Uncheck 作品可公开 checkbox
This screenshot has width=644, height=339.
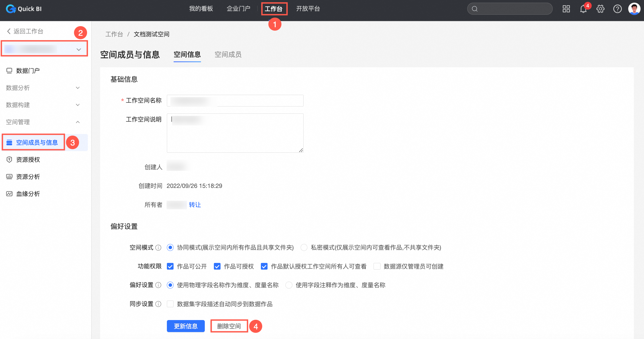coord(170,266)
